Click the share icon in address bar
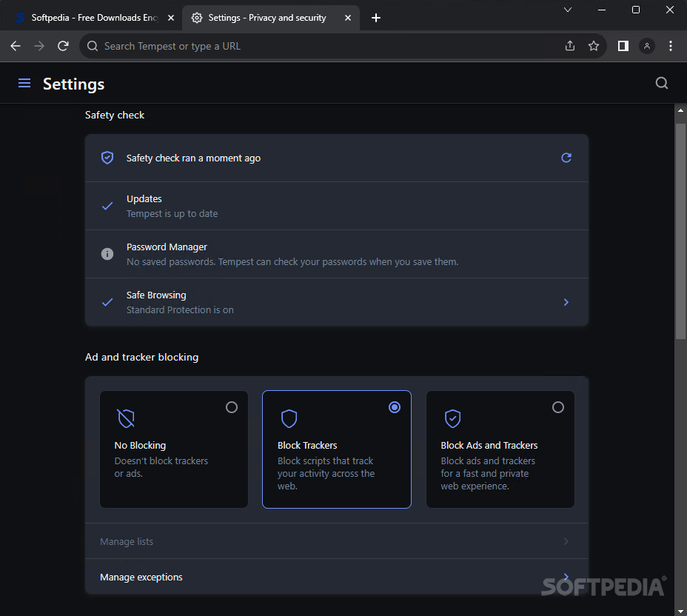 [x=569, y=46]
